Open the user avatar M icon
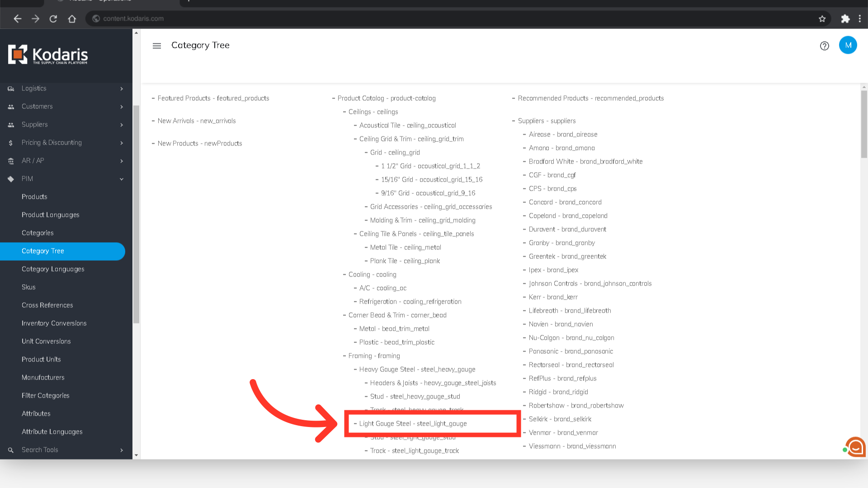 click(x=848, y=45)
